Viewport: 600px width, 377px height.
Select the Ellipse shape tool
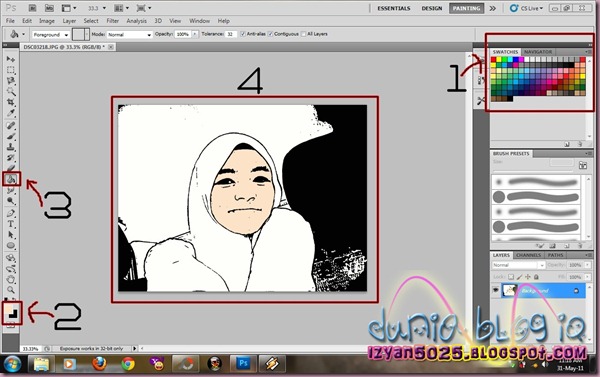click(11, 245)
